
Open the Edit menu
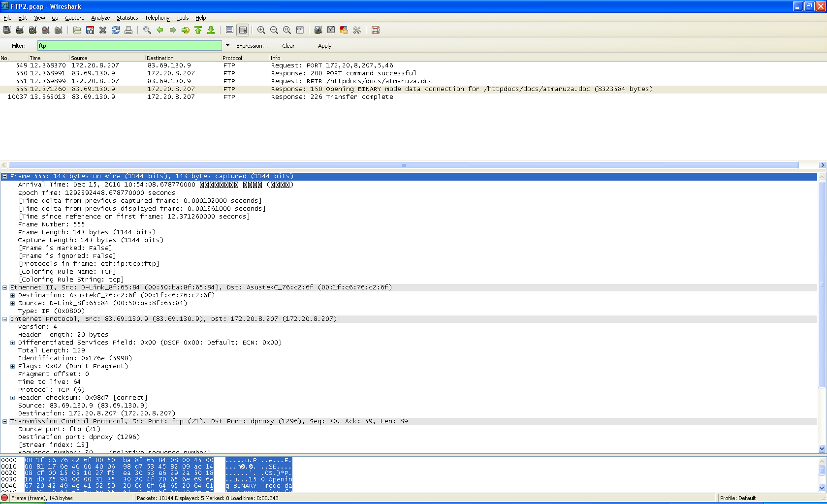pos(23,18)
